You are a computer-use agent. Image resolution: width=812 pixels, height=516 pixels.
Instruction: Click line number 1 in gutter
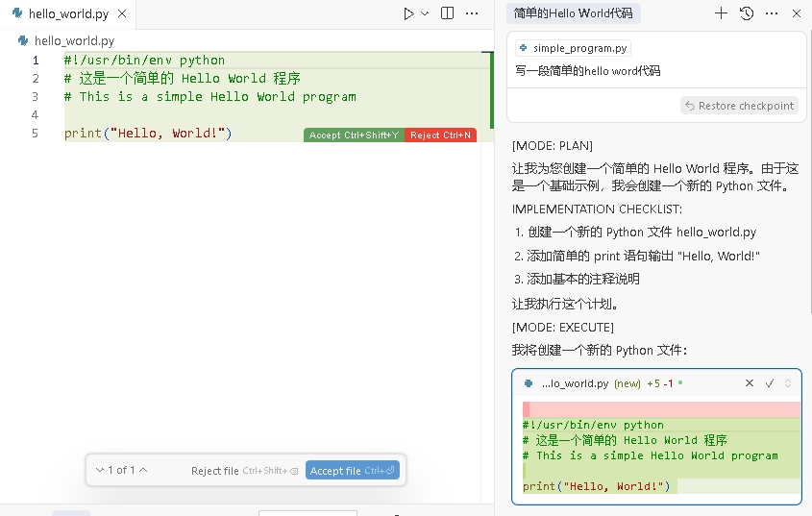(36, 61)
